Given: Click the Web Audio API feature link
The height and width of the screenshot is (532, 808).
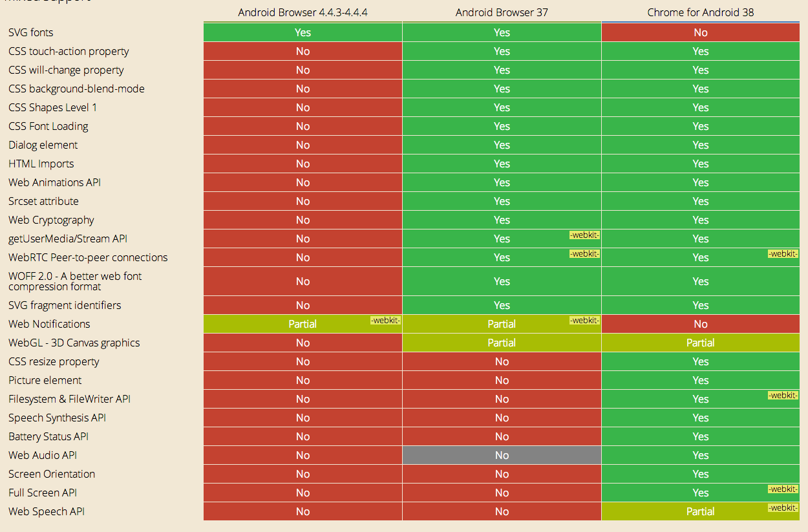Looking at the screenshot, I should pyautogui.click(x=43, y=455).
